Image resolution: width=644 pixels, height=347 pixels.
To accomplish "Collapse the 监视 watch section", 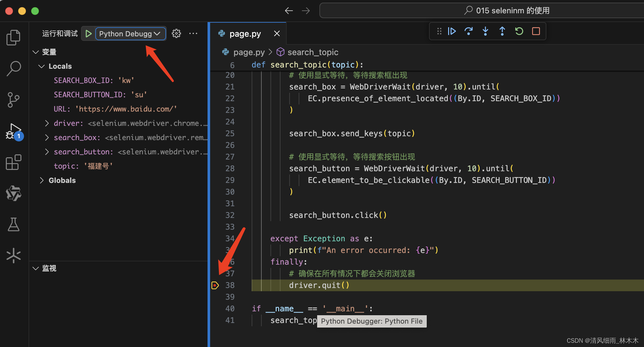I will [x=36, y=268].
